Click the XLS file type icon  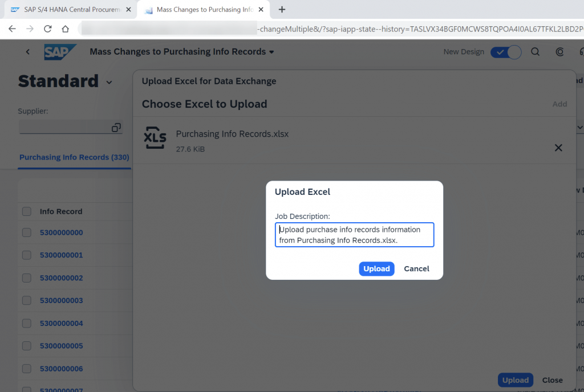[x=155, y=138]
